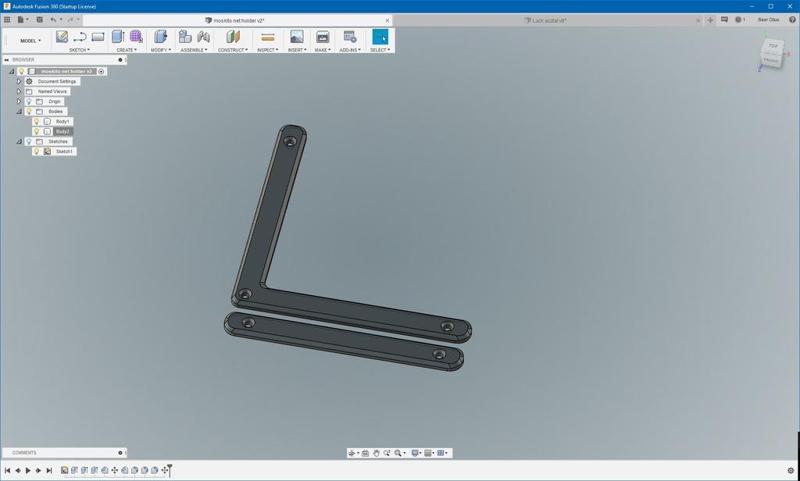Open the notifications comment icon
Viewport: 800px width, 481px height.
click(724, 20)
